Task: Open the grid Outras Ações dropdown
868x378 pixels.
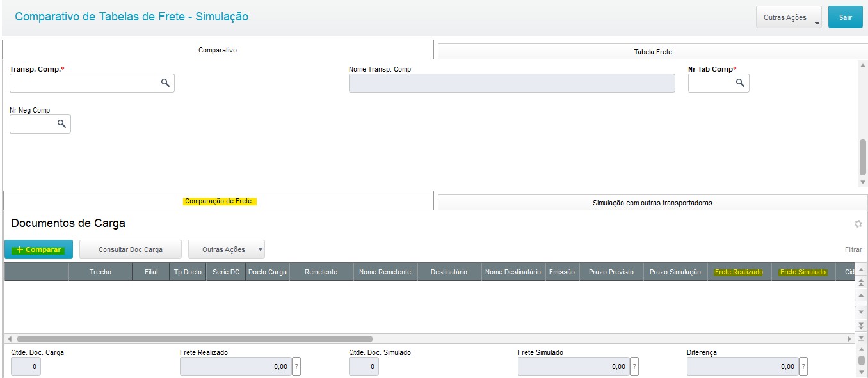Action: (x=226, y=249)
